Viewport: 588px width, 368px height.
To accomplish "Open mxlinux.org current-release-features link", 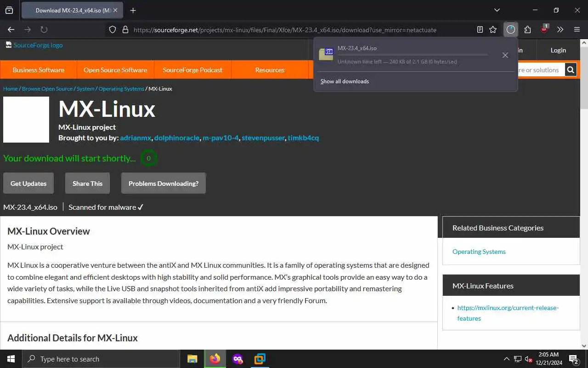I will [x=508, y=313].
